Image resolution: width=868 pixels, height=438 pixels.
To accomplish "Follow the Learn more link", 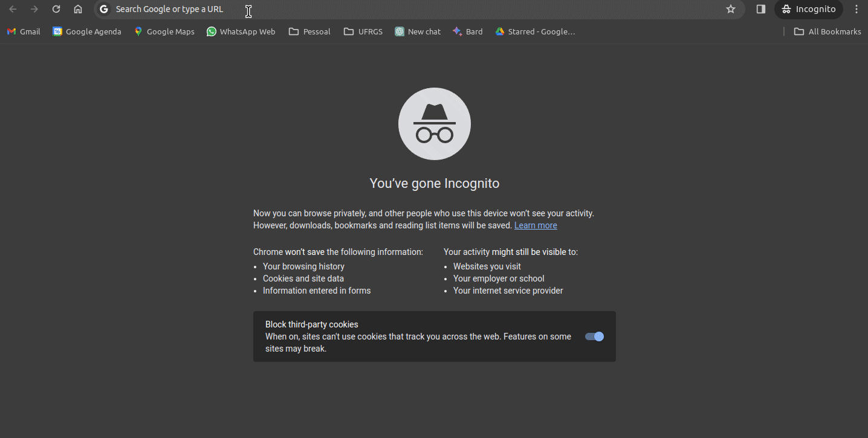I will (536, 225).
